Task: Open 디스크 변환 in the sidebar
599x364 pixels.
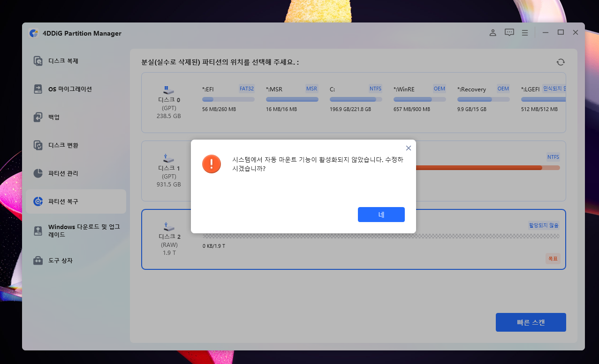Action: (76, 145)
